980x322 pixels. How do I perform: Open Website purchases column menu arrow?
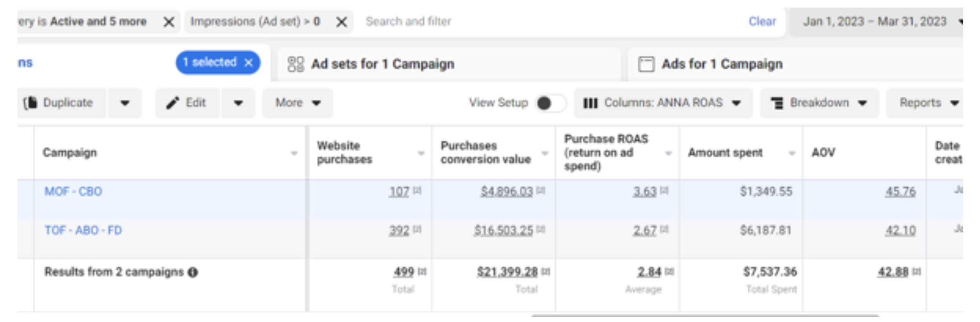pos(421,153)
